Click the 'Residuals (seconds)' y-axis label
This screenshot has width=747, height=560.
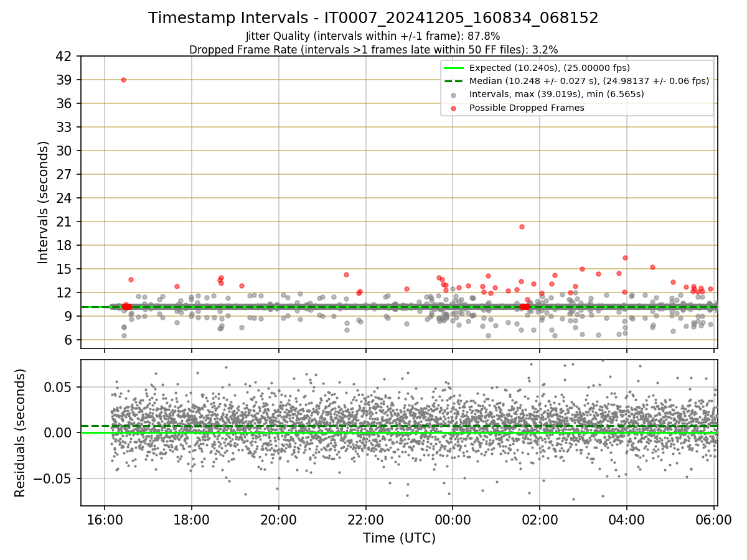tap(21, 432)
